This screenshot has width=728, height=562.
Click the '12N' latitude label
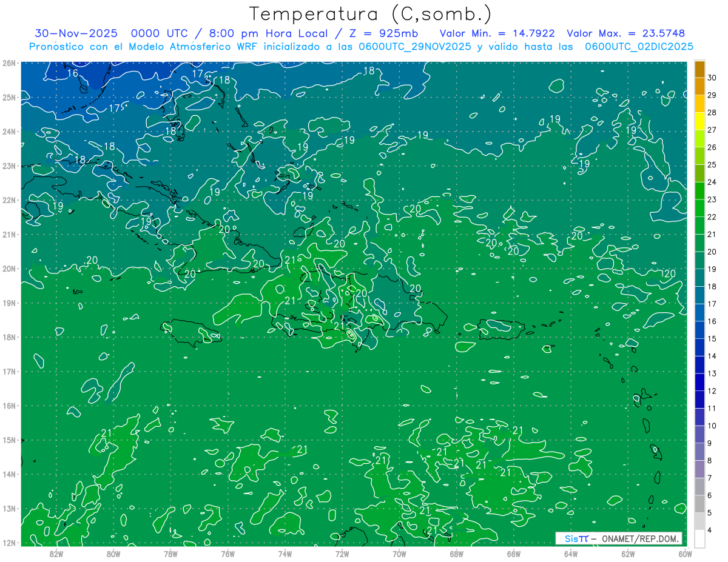[x=8, y=543]
